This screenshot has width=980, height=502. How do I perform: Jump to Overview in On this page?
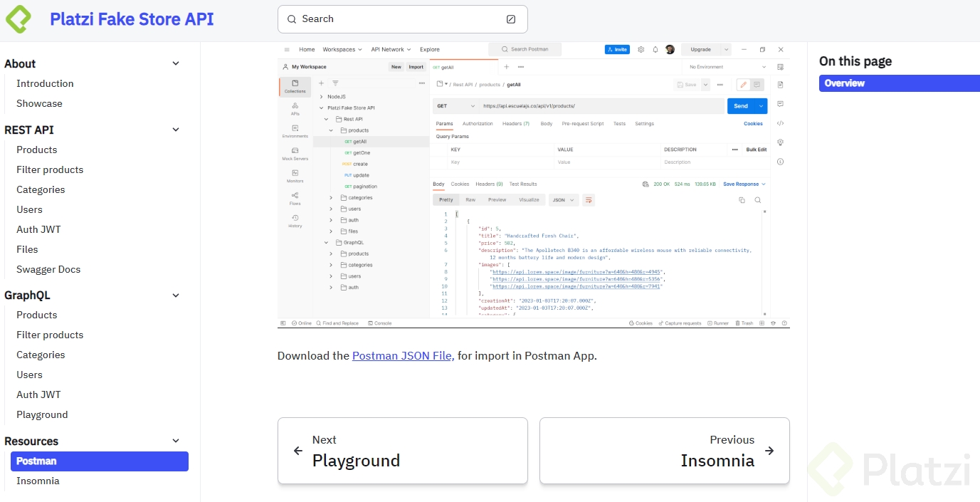point(899,83)
